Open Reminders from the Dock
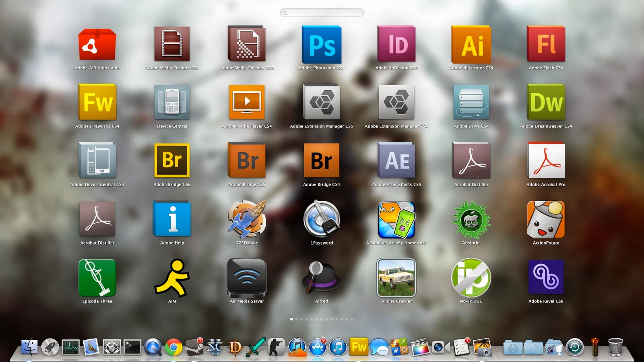 (x=461, y=347)
